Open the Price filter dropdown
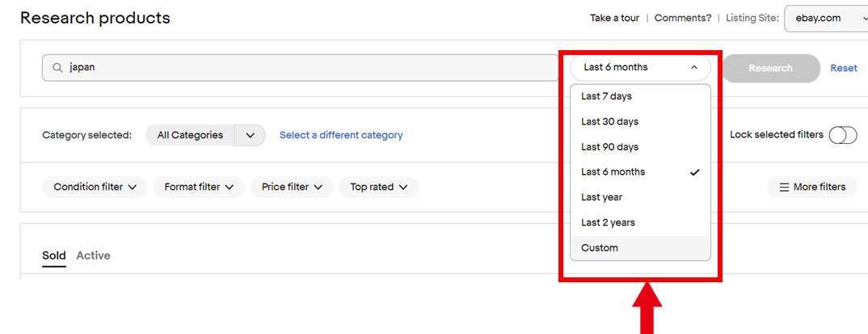The height and width of the screenshot is (334, 868). [x=292, y=187]
